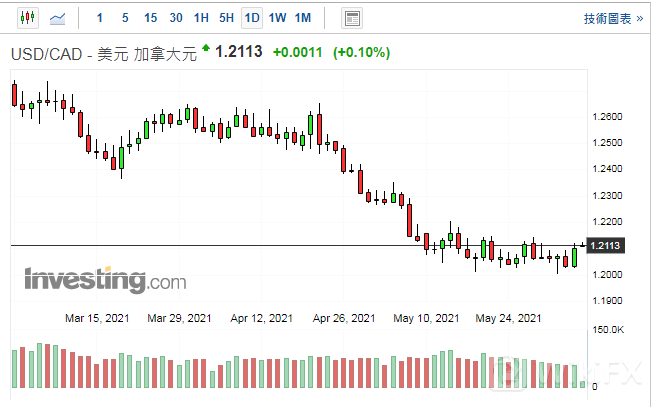Click the +0.10% change percentage
This screenshot has width=653, height=407.
(362, 52)
